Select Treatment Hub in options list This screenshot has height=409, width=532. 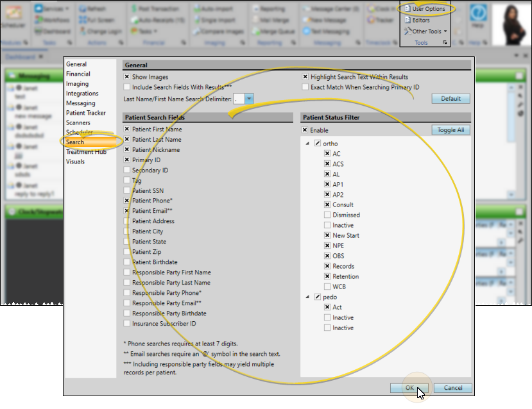(86, 152)
